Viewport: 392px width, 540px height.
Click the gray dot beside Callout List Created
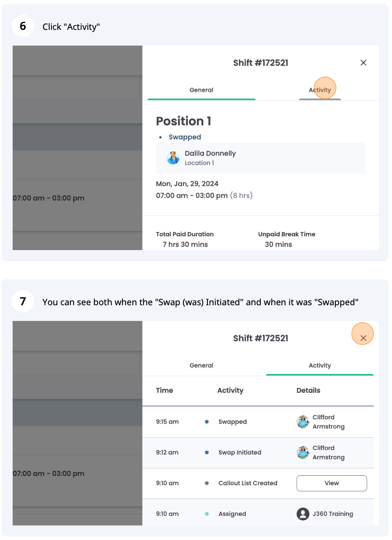(x=207, y=483)
